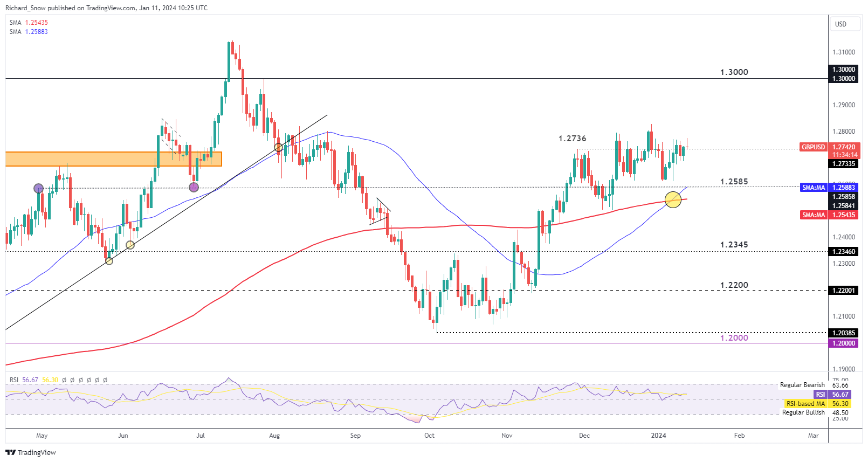Click the 1.19000 price scale tick
868x462 pixels.
(x=844, y=369)
